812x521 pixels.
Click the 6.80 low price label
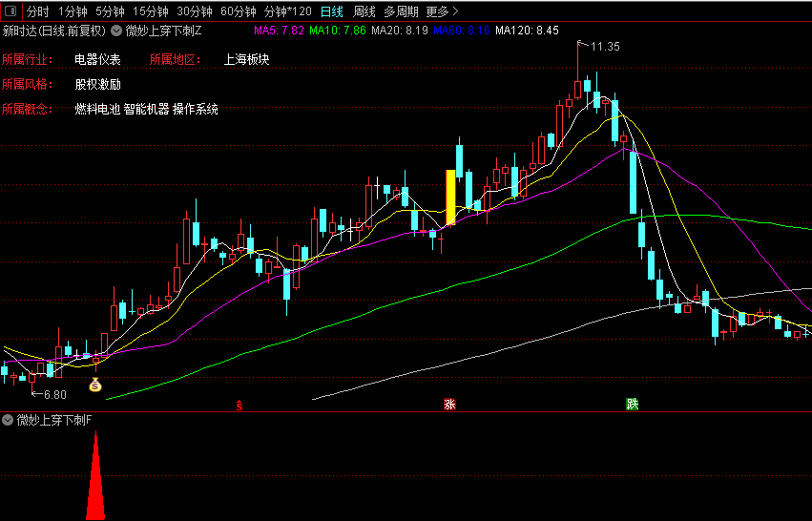click(55, 395)
